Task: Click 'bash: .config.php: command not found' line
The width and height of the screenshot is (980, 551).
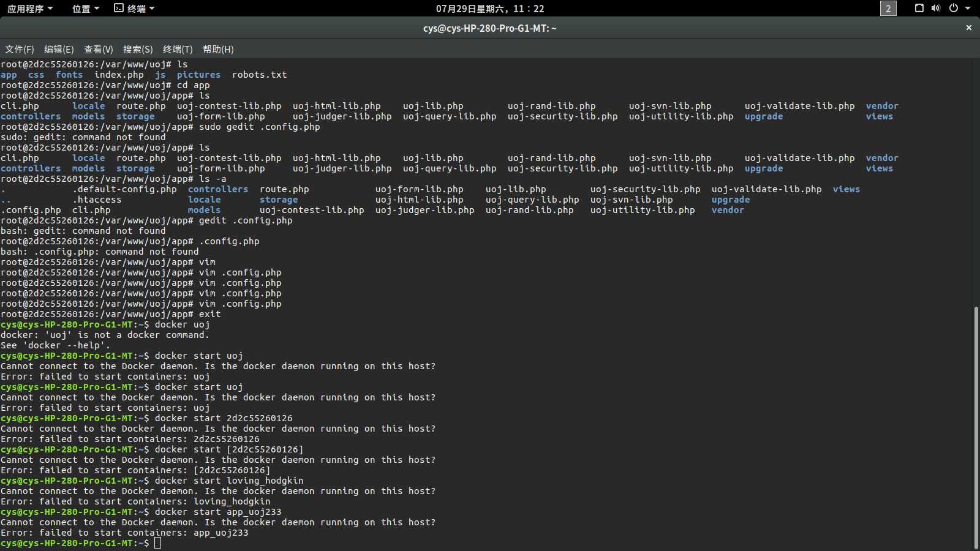Action: click(100, 252)
